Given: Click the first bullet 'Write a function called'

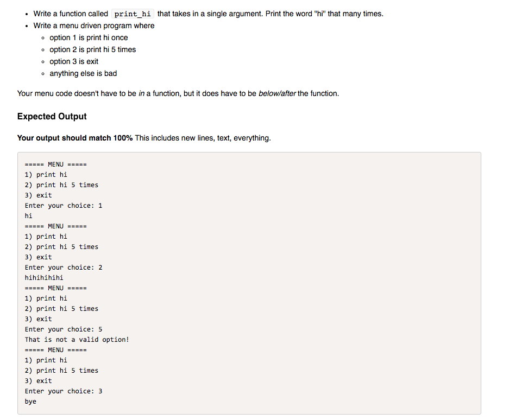Looking at the screenshot, I should click(x=71, y=14).
